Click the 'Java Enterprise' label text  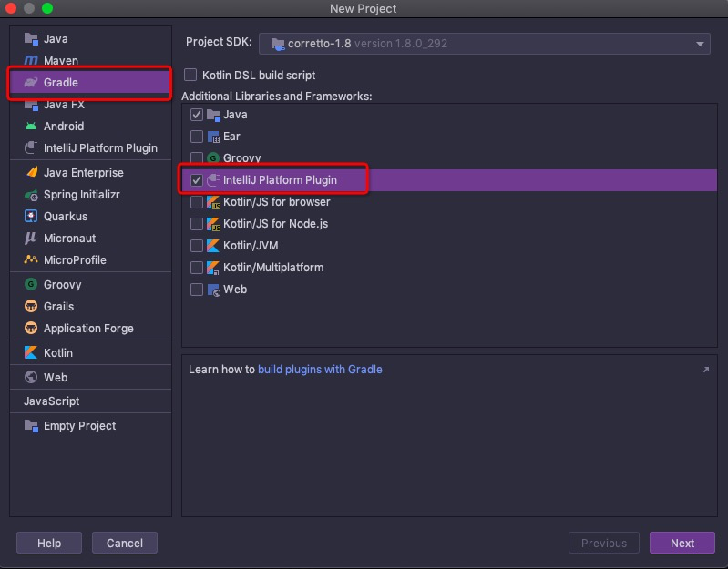84,172
